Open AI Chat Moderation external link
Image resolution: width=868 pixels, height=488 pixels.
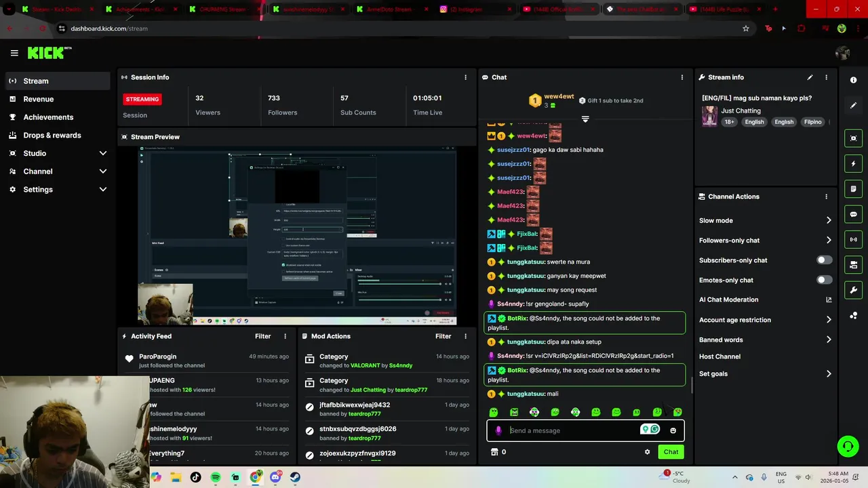829,300
